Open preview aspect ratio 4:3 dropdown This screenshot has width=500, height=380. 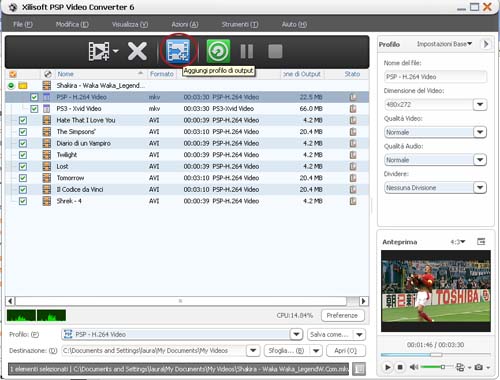[458, 242]
